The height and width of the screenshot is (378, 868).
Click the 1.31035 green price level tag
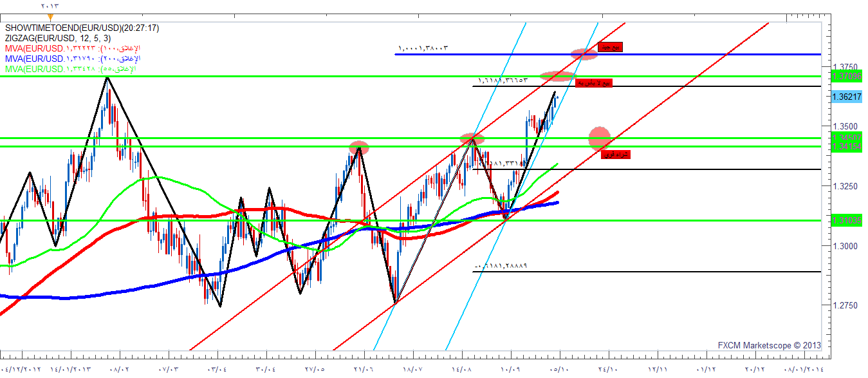(846, 220)
